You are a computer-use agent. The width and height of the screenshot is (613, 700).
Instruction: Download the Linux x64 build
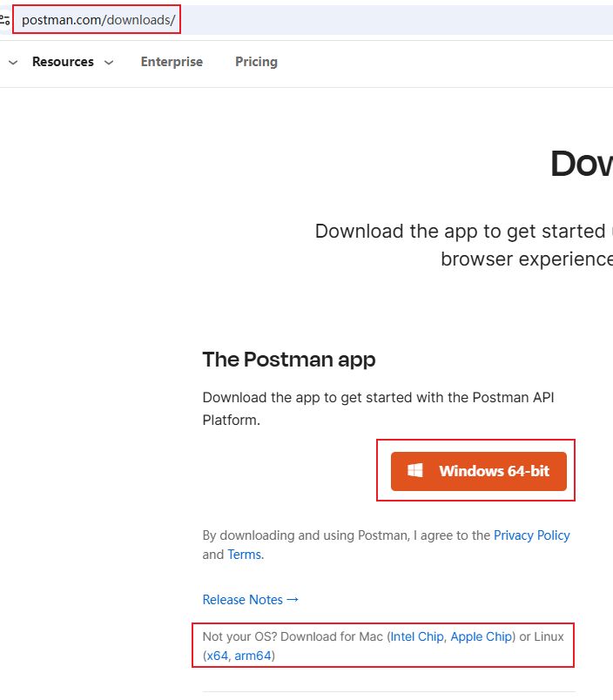217,656
